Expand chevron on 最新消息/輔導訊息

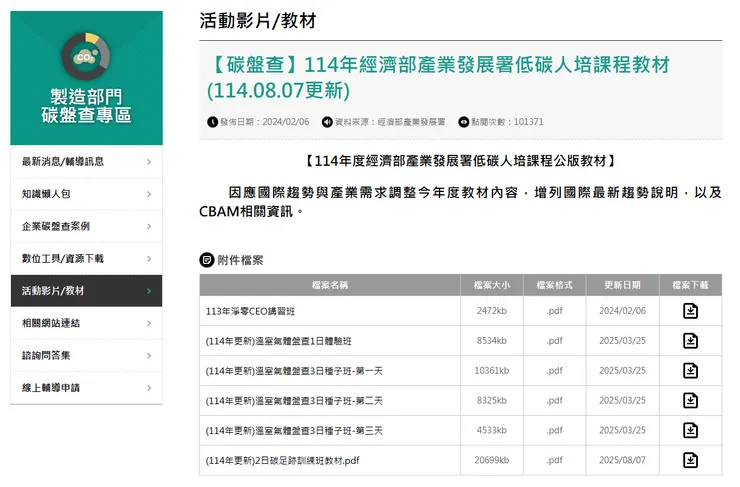(149, 162)
